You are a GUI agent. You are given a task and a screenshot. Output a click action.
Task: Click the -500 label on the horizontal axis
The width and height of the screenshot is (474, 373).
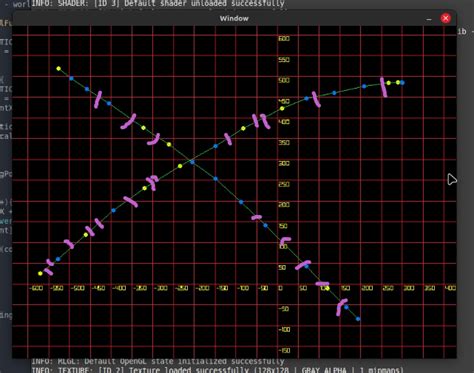[x=77, y=288]
